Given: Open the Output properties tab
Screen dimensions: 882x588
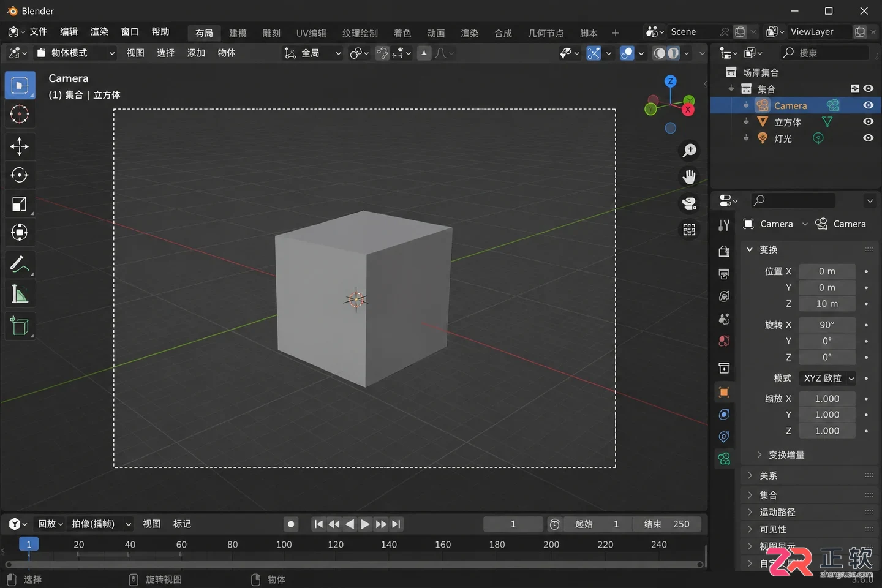Looking at the screenshot, I should coord(724,274).
